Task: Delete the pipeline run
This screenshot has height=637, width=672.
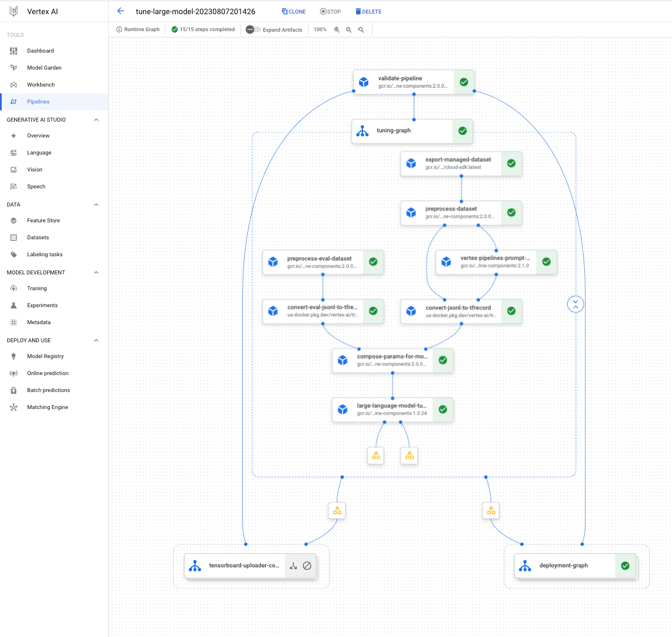Action: coord(369,11)
